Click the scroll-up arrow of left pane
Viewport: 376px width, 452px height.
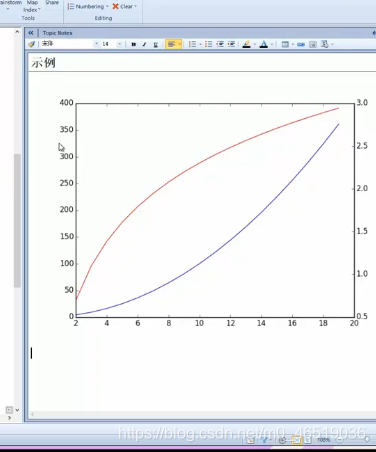click(17, 32)
